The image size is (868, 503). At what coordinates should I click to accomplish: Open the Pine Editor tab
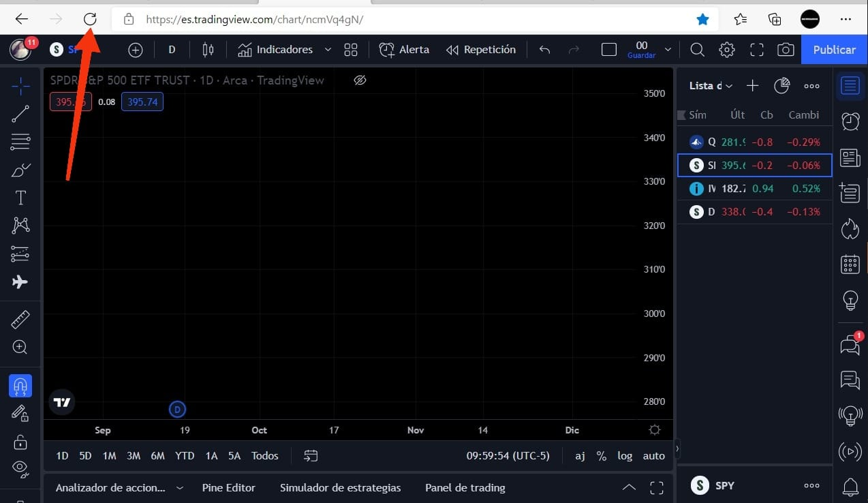pos(229,488)
